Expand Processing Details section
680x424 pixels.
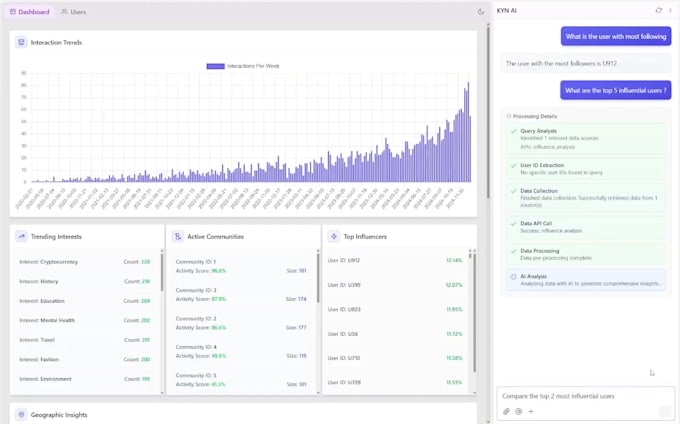pyautogui.click(x=532, y=116)
